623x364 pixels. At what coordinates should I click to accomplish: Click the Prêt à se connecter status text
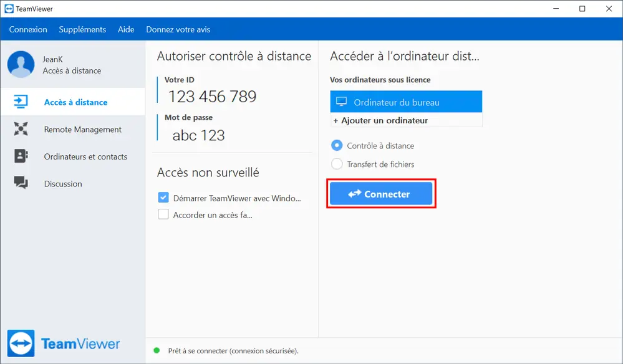[x=233, y=351]
